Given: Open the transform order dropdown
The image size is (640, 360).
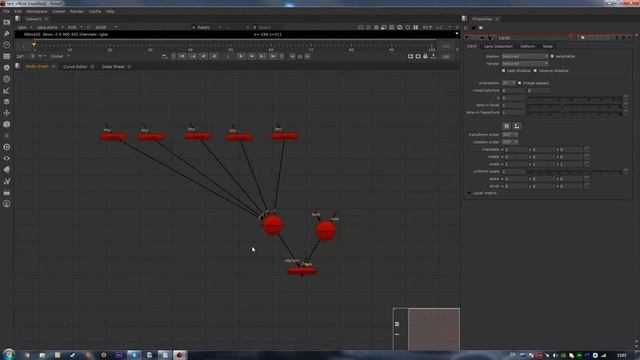Looking at the screenshot, I should (510, 134).
